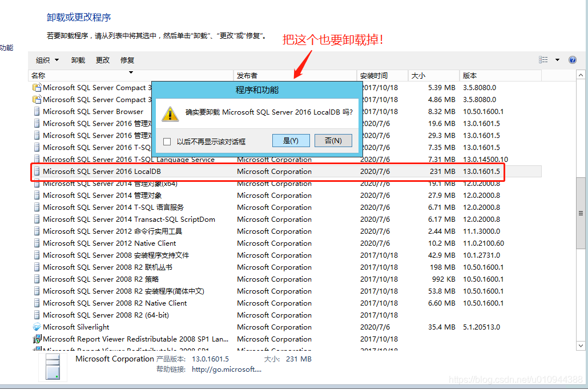Click No (否) to cancel uninstall

333,140
